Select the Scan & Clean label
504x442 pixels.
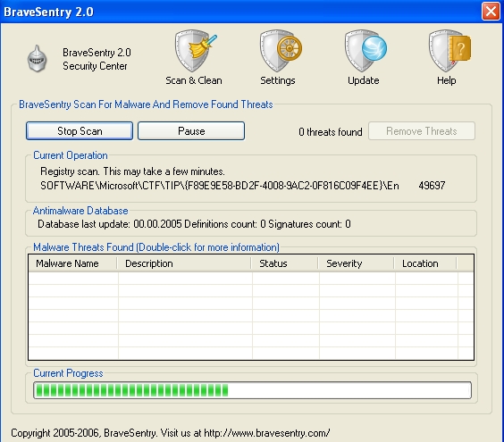pyautogui.click(x=194, y=80)
